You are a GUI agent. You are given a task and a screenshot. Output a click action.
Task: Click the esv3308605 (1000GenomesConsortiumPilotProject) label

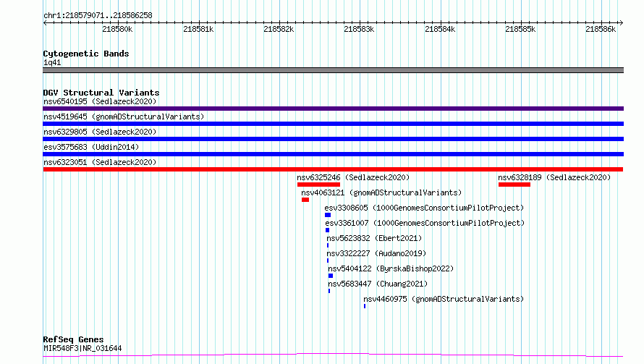(424, 208)
